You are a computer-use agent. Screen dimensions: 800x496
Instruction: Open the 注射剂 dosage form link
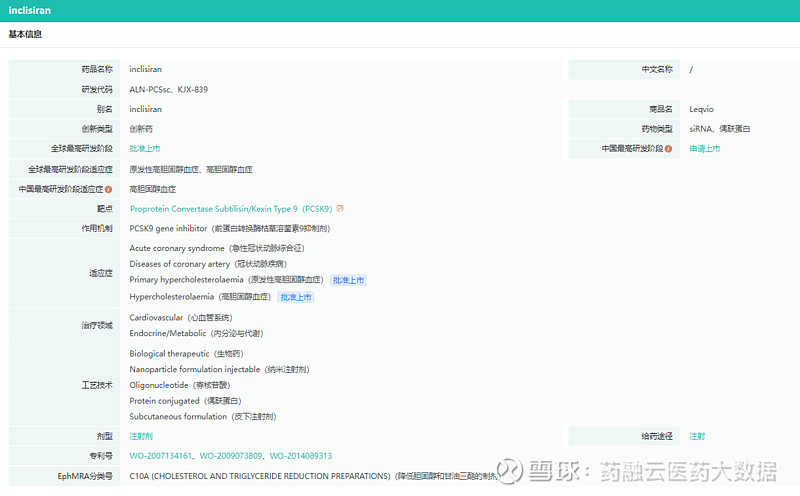tap(141, 436)
